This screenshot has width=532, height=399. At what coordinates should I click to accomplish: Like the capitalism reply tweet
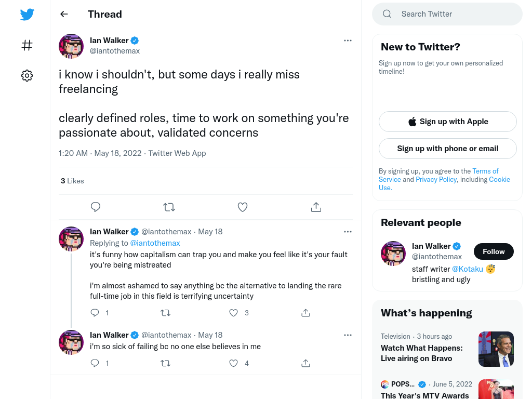(233, 313)
